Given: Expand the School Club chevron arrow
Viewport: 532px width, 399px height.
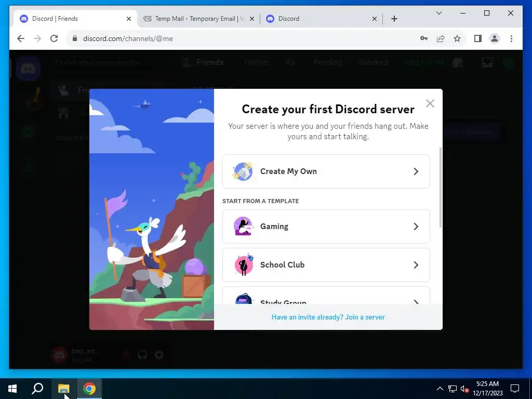Looking at the screenshot, I should point(416,264).
